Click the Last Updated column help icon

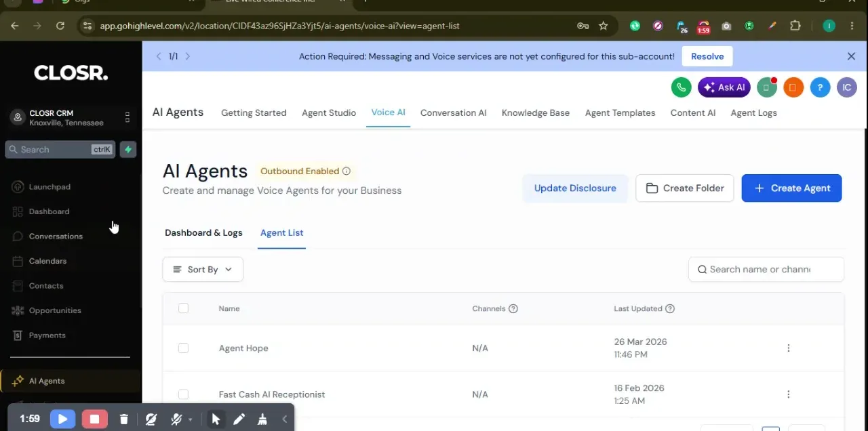[670, 309]
